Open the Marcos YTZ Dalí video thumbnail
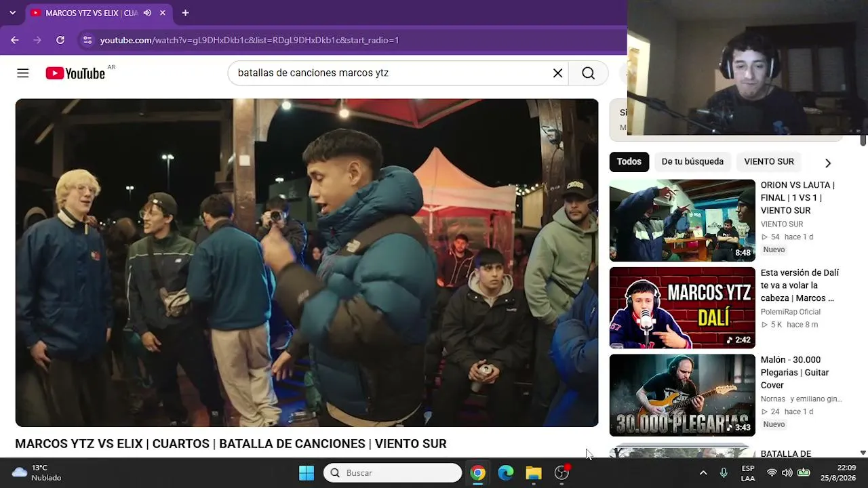 tap(682, 308)
